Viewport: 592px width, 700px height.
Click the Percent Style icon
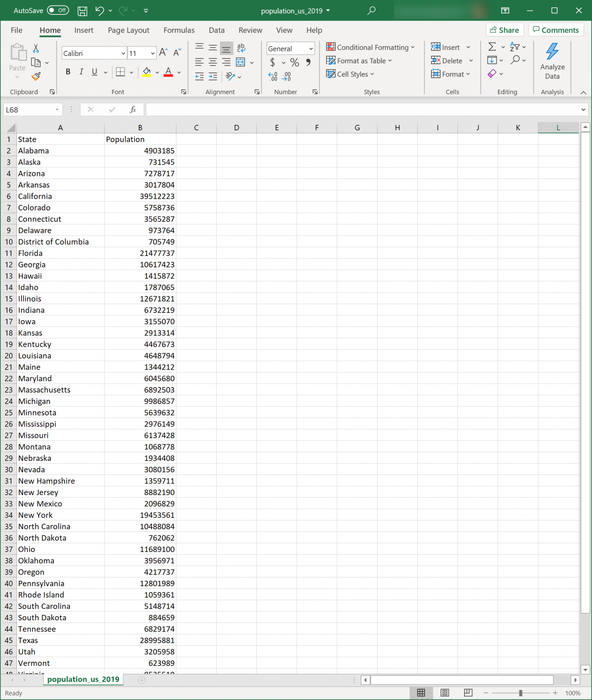pyautogui.click(x=294, y=62)
